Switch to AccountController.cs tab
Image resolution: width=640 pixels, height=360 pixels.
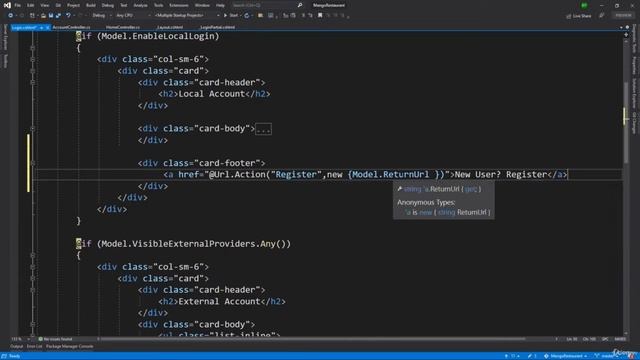coord(71,27)
